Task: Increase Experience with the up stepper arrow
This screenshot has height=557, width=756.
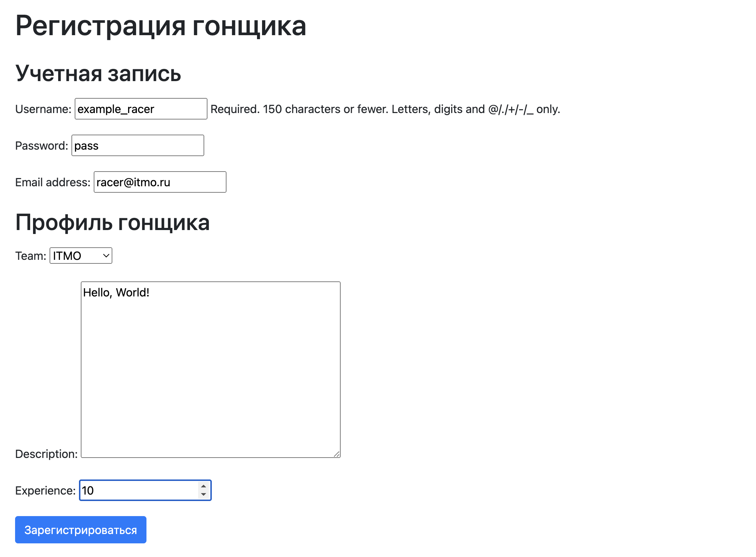Action: coord(204,486)
